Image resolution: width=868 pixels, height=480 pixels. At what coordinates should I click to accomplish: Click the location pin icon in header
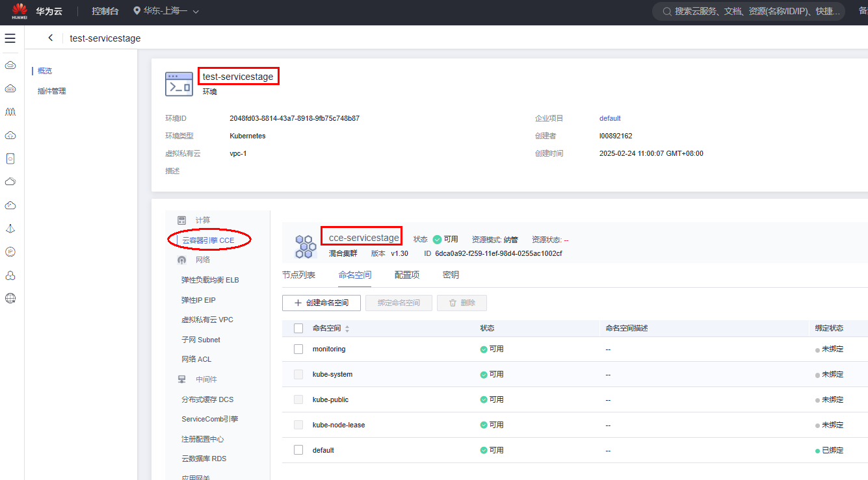[x=137, y=11]
